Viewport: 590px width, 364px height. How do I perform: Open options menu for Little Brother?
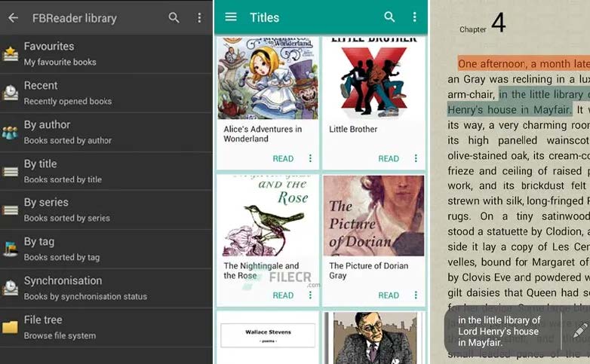point(416,158)
